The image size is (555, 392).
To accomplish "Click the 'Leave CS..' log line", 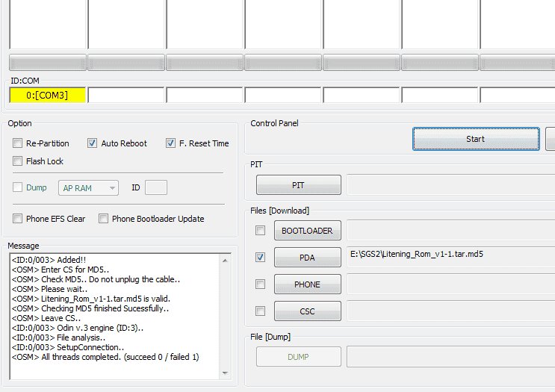I will pos(46,318).
